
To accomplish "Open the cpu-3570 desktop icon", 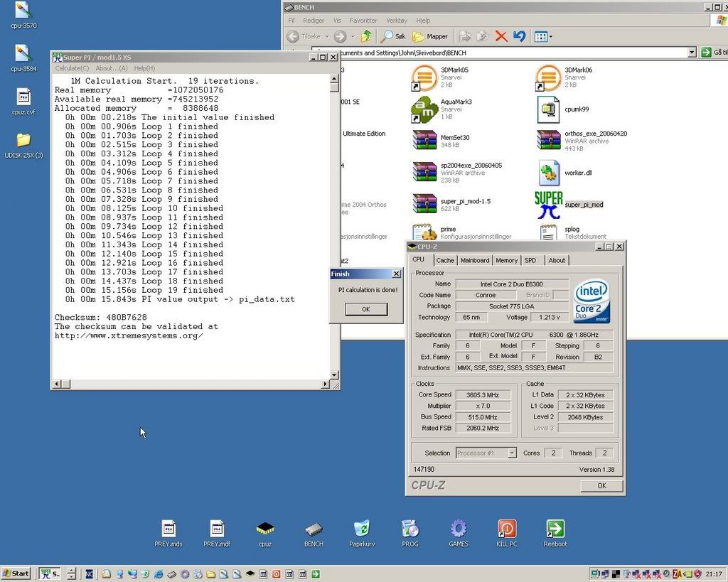I will point(23,16).
